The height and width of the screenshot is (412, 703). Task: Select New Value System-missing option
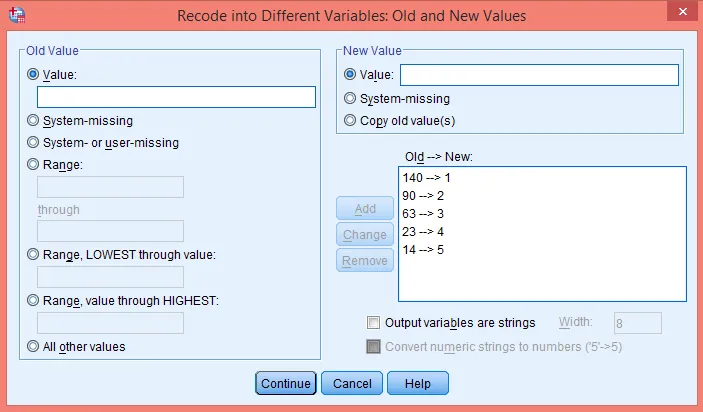click(350, 99)
